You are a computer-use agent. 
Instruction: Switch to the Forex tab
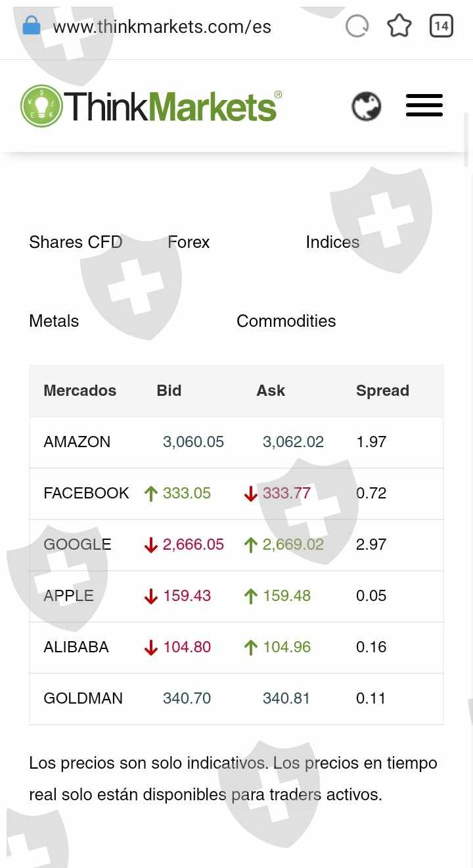(x=189, y=242)
